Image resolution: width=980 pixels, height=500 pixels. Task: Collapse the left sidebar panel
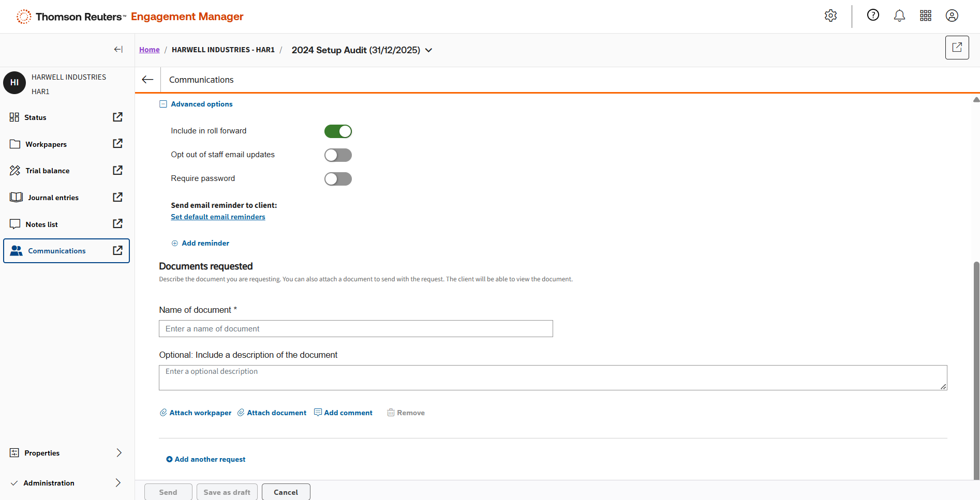(x=118, y=50)
